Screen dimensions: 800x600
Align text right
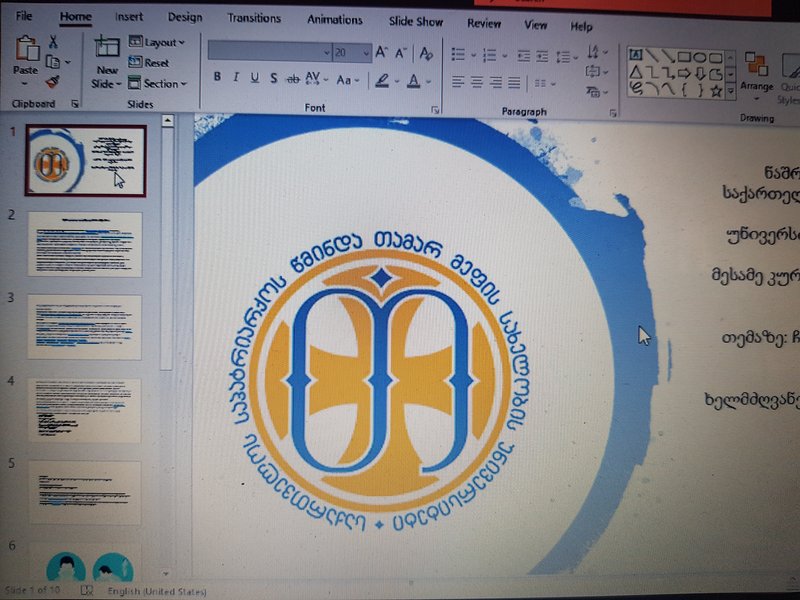(496, 83)
